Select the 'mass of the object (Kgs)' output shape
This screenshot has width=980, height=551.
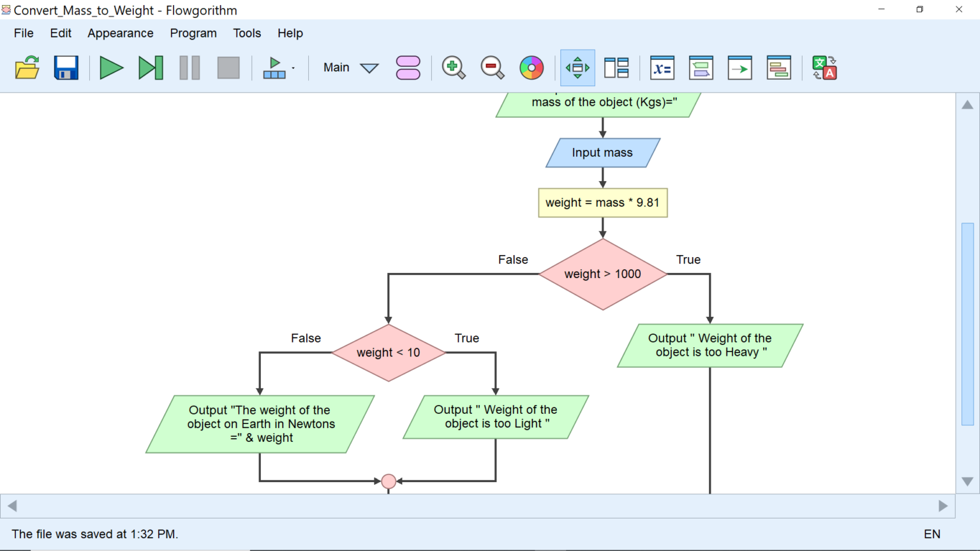pos(600,105)
